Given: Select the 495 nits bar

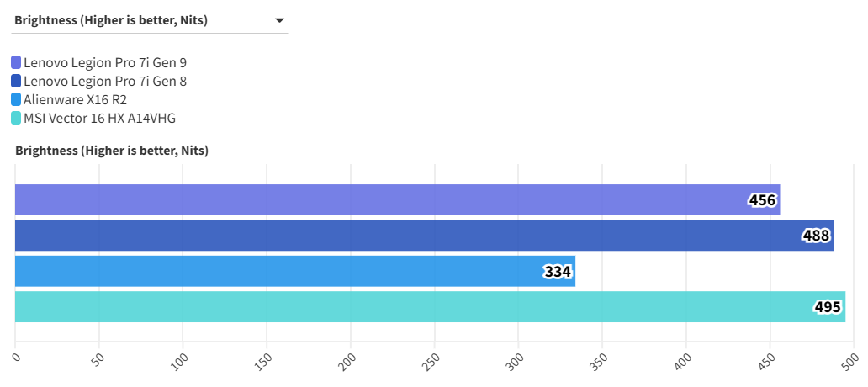Looking at the screenshot, I should [404, 307].
